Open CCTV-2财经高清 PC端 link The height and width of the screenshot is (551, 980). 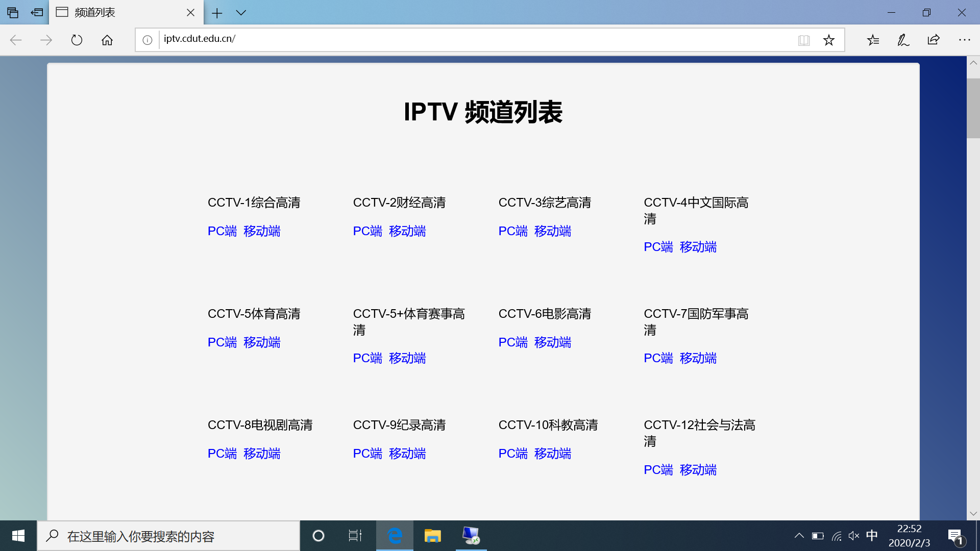pyautogui.click(x=367, y=231)
